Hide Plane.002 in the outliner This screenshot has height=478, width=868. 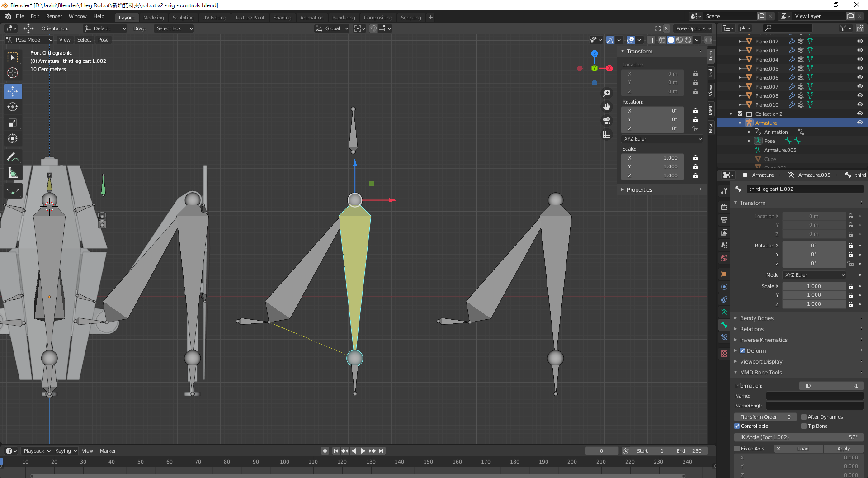point(860,41)
